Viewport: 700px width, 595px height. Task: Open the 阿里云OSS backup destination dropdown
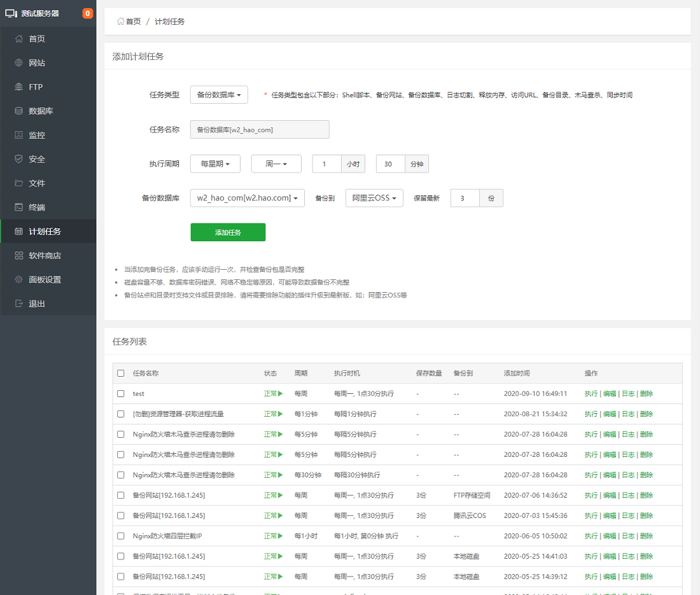[374, 198]
